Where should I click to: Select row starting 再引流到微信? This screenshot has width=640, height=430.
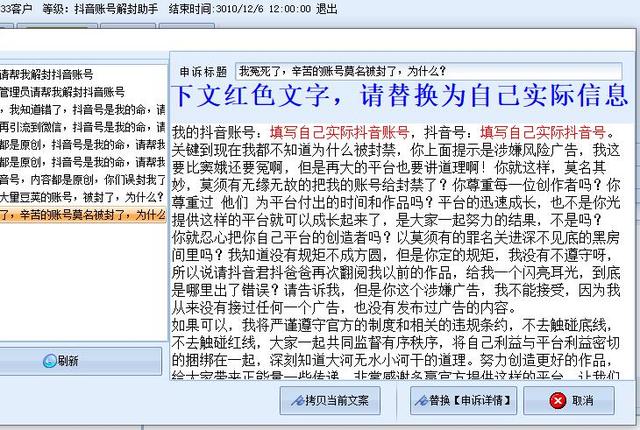(83, 127)
